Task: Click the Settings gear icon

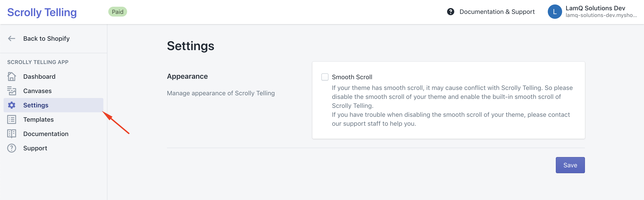Action: 11,105
